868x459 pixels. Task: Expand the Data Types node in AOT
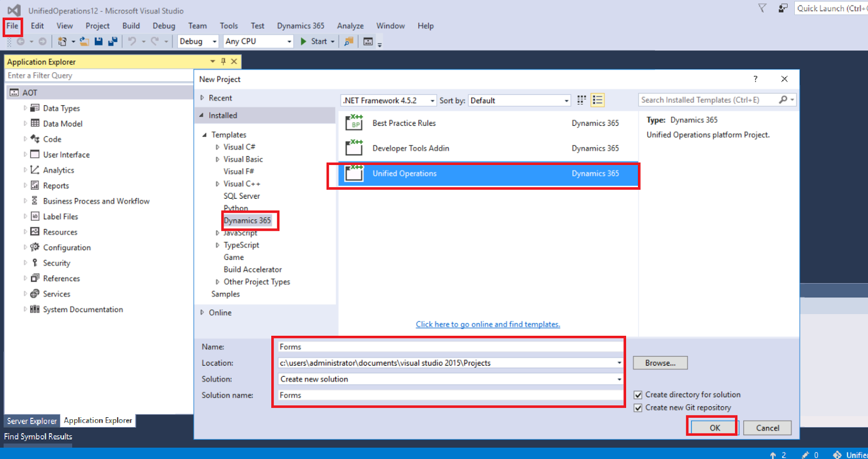pos(25,108)
